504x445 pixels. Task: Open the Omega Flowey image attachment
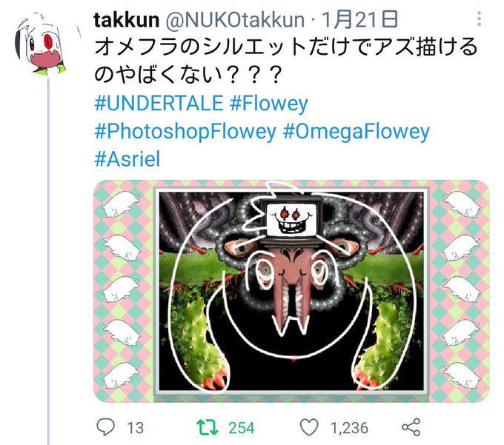pyautogui.click(x=291, y=291)
